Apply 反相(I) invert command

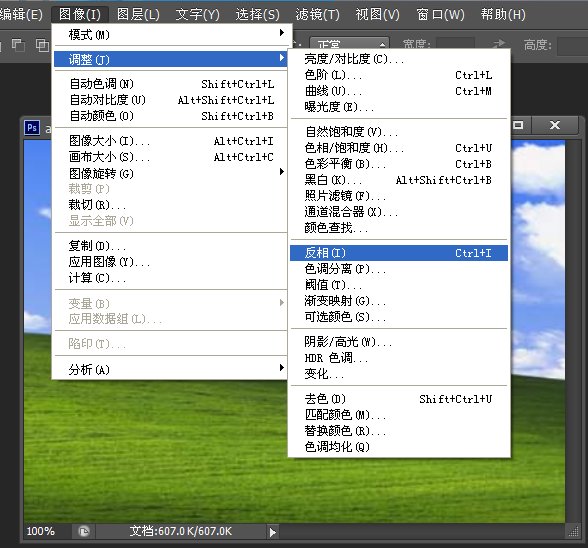(399, 253)
